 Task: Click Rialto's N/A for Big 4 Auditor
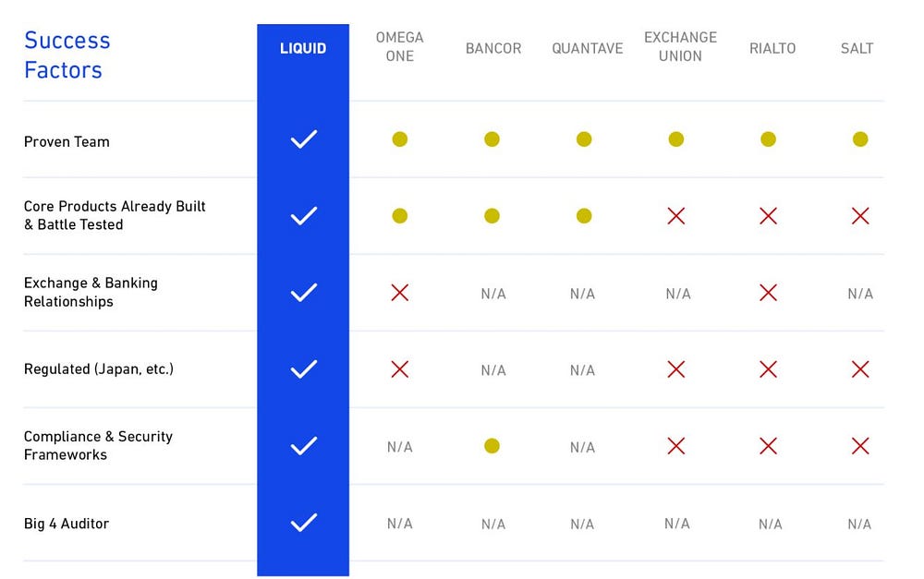click(x=771, y=525)
